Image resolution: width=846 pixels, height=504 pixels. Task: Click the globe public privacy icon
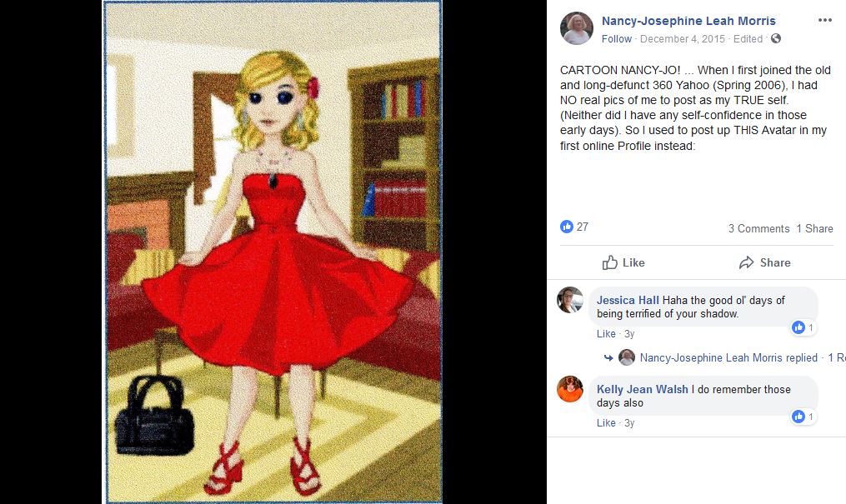click(776, 38)
